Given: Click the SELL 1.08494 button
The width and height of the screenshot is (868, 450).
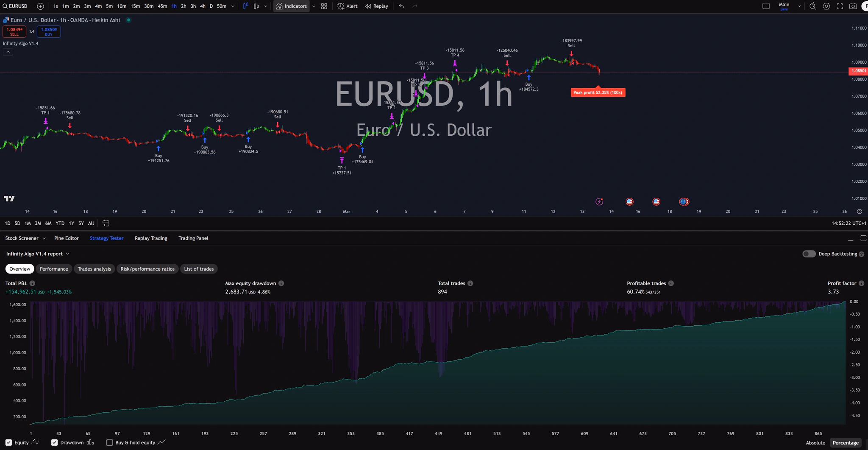Looking at the screenshot, I should (14, 31).
